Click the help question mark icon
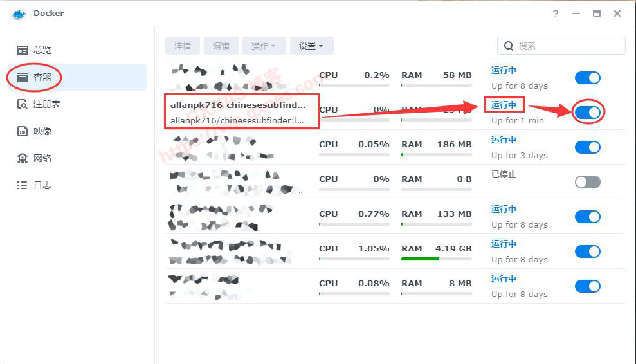This screenshot has width=636, height=364. [556, 14]
